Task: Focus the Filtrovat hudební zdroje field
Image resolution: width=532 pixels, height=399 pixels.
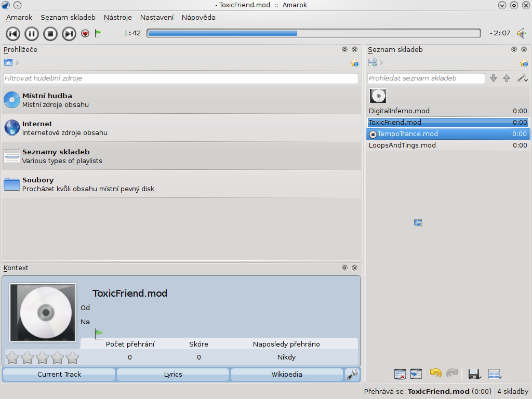Action: click(x=180, y=78)
